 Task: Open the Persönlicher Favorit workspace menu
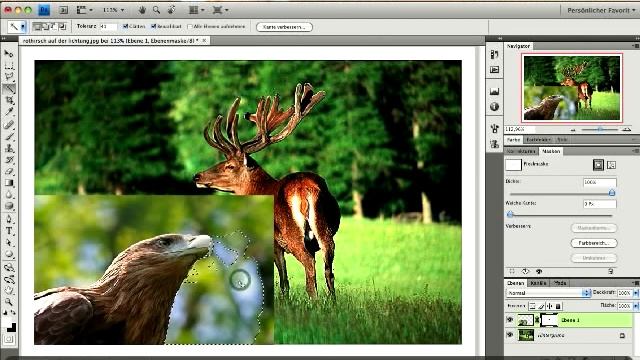(x=601, y=10)
